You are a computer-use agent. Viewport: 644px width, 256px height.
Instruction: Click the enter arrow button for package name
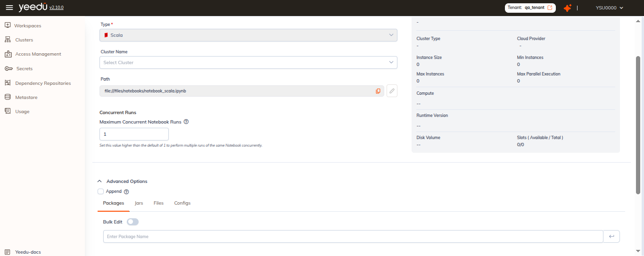coord(611,236)
